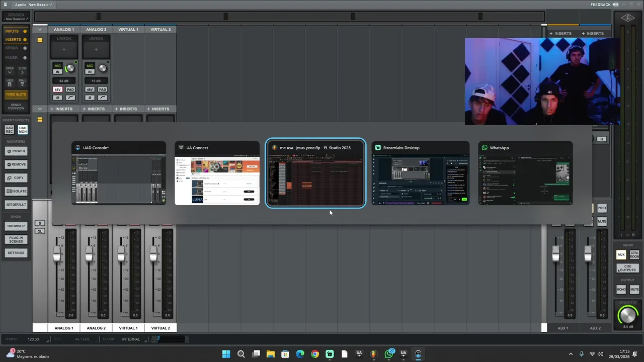644x362 pixels.
Task: Select ANALOG 1 channel label at bottom
Action: pos(64,328)
